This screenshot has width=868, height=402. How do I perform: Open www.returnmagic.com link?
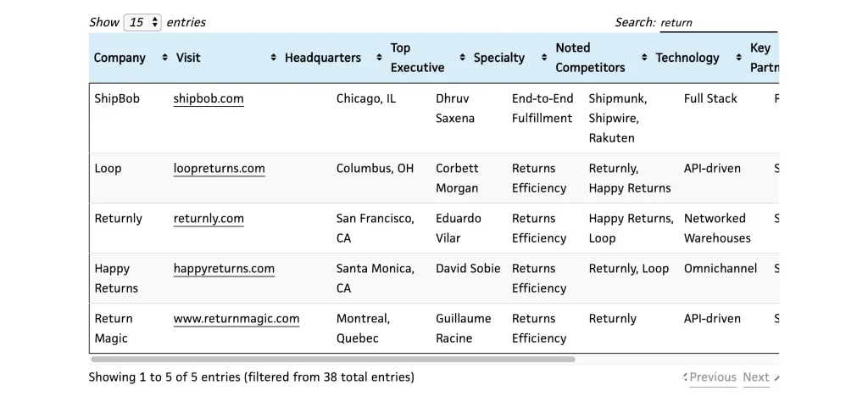tap(236, 318)
